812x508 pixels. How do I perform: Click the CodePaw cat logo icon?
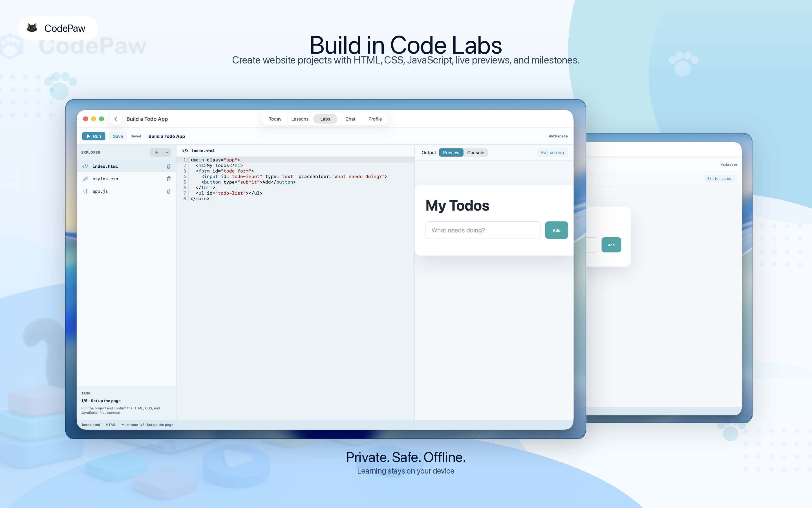32,28
